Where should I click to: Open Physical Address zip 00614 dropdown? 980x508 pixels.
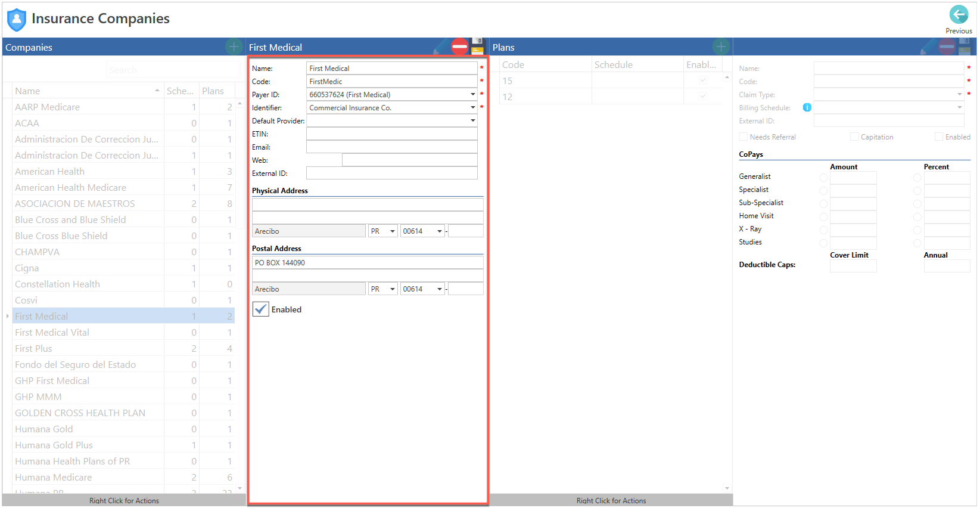(x=440, y=231)
